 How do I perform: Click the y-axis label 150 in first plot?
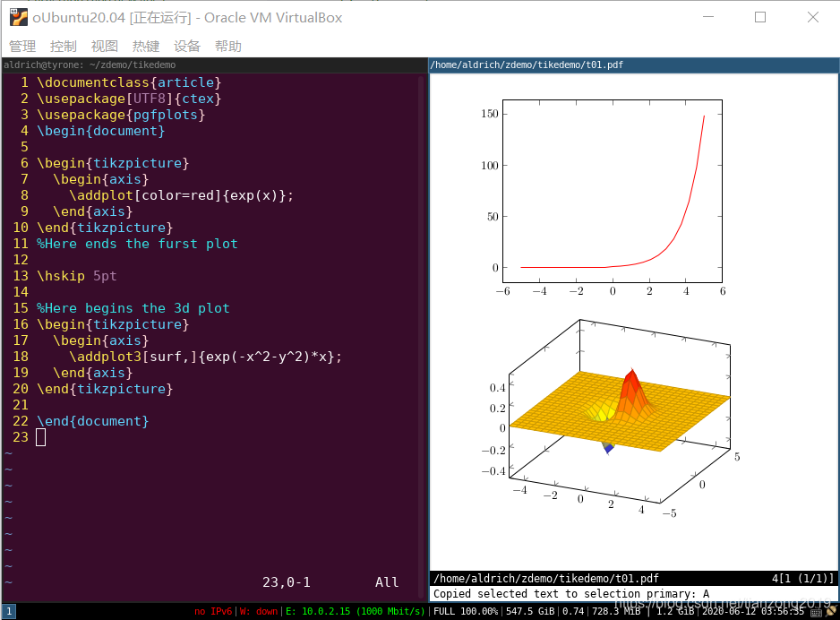490,114
